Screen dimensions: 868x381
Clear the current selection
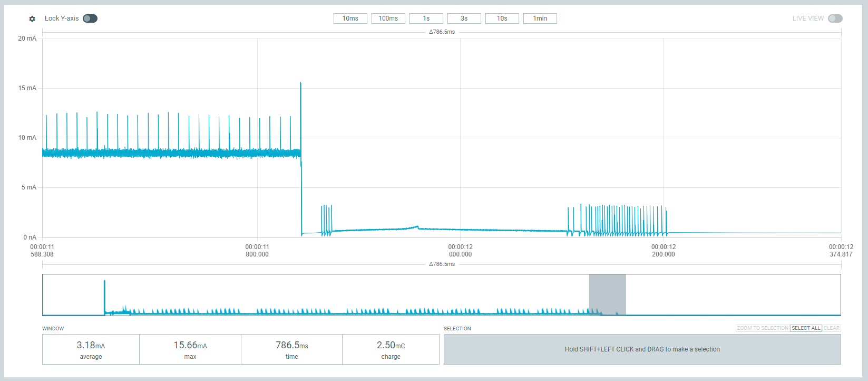(831, 328)
